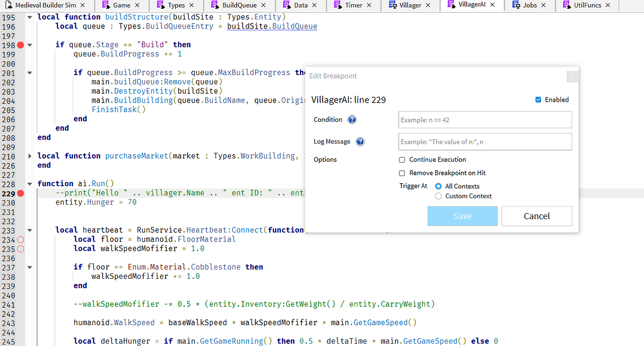This screenshot has width=644, height=346.
Task: Click the breakpoint marker on line 229
Action: [x=20, y=193]
